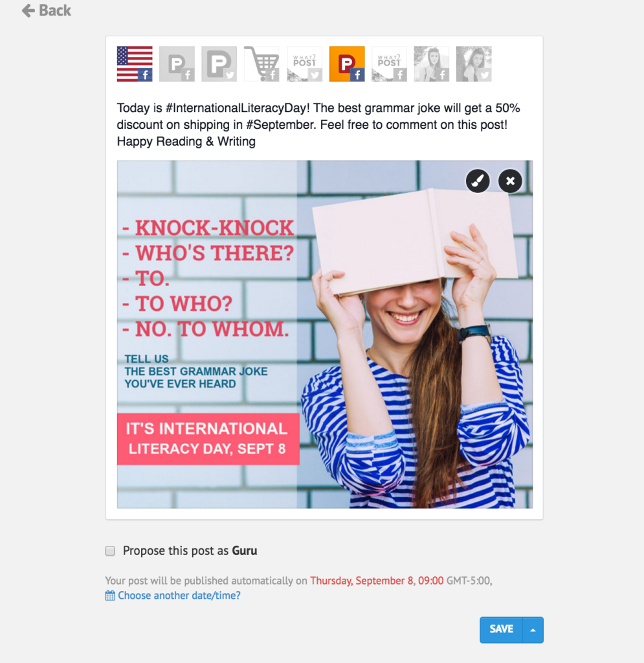Select the shopping cart Facebook profile
Image resolution: width=644 pixels, height=663 pixels.
261,64
